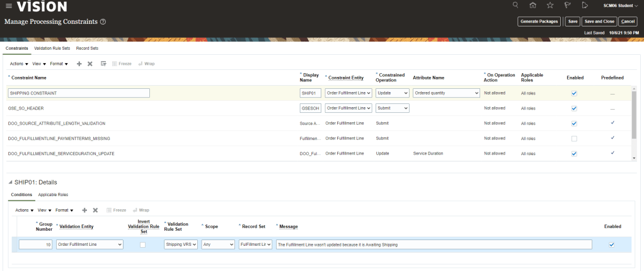Click the SHIPPING CONSTRAINT name input field
Viewport: 644px width, 271px height.
point(79,93)
